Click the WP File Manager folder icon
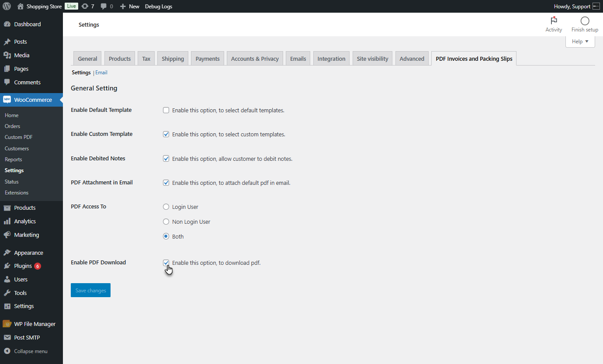Screen dimensions: 603x364 point(7,324)
